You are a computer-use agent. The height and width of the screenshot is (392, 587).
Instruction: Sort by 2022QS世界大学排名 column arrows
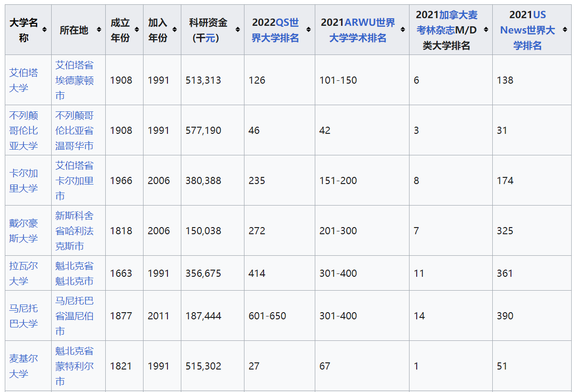[x=309, y=30]
